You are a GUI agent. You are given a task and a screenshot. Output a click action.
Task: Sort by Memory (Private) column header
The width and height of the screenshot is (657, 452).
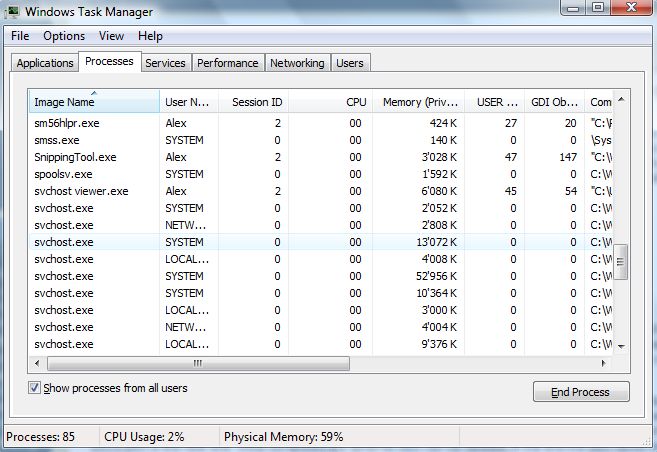[418, 102]
